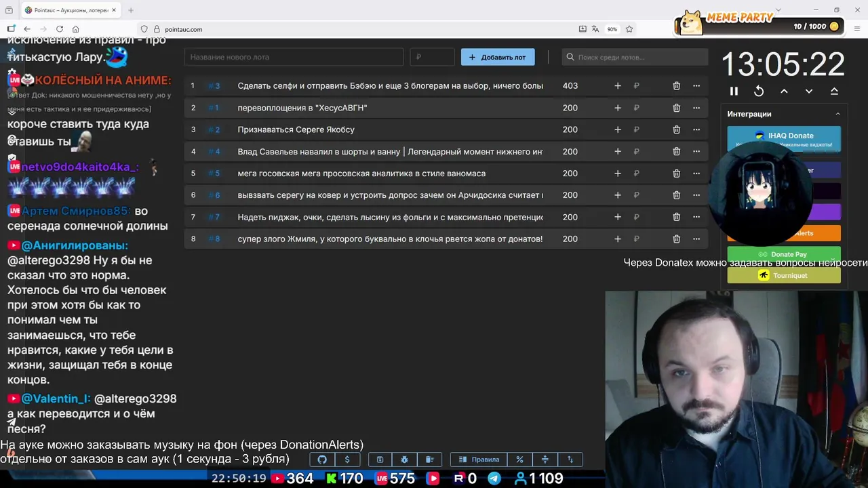868x488 pixels.
Task: Click the divide lots icon
Action: point(545,460)
